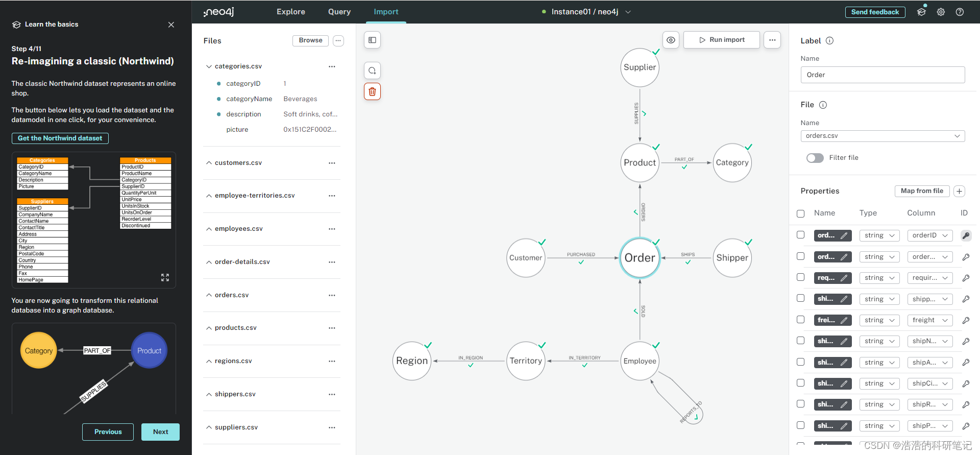980x455 pixels.
Task: Open order-details.csv more options menu
Action: pyautogui.click(x=332, y=262)
